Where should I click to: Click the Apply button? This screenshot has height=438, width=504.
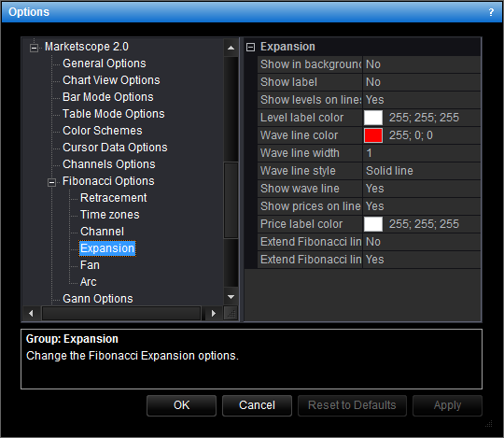tap(447, 405)
